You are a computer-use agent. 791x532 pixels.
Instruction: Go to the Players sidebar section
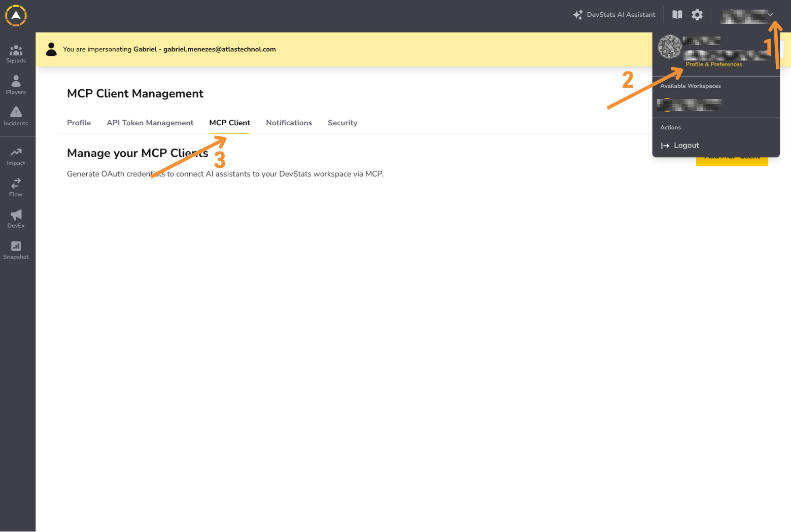tap(16, 85)
